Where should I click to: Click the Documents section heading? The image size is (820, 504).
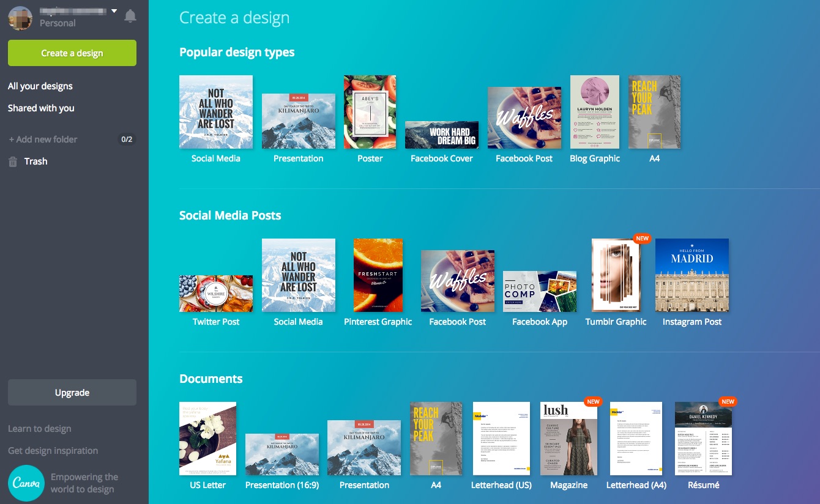(211, 379)
